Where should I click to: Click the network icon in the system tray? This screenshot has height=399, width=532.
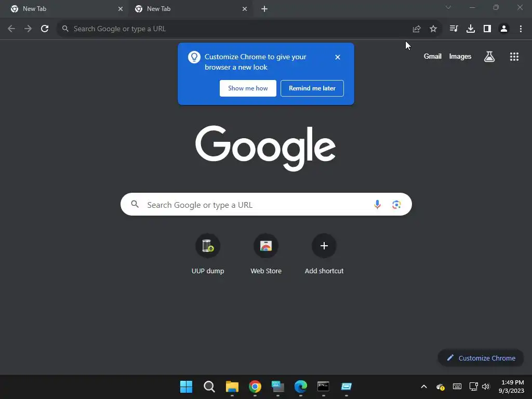(x=474, y=387)
